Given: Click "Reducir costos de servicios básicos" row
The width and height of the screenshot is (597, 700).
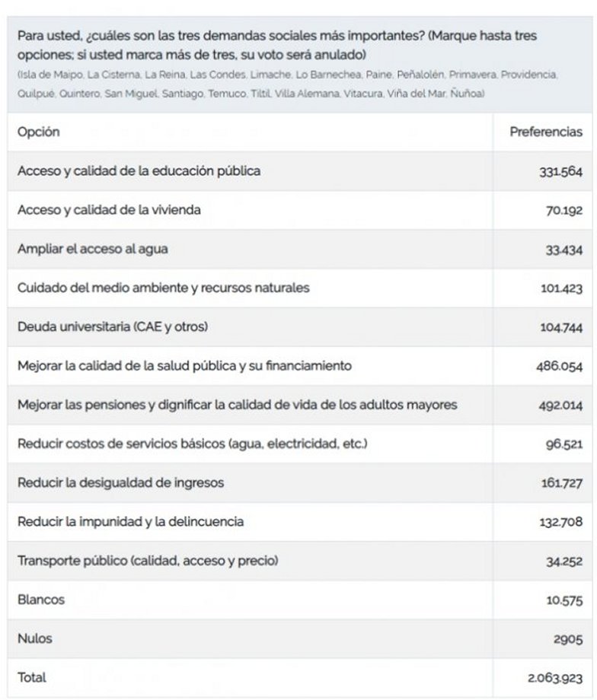Looking at the screenshot, I should click(x=192, y=444).
